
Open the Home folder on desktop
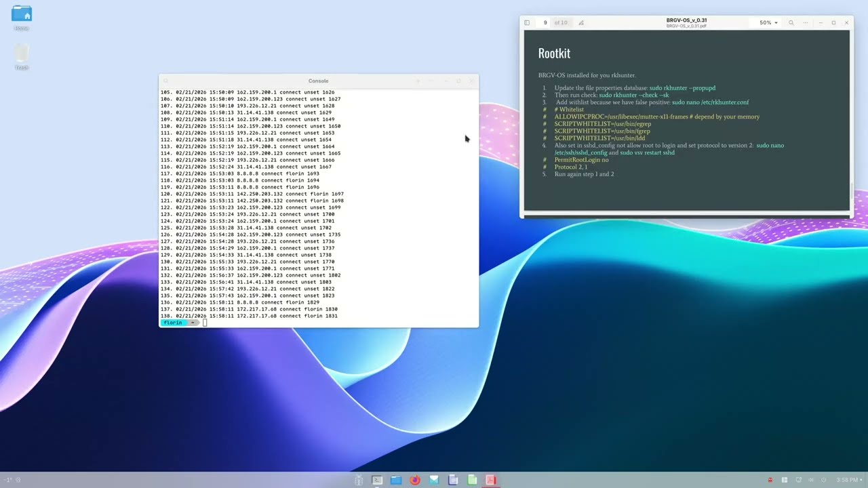point(22,18)
